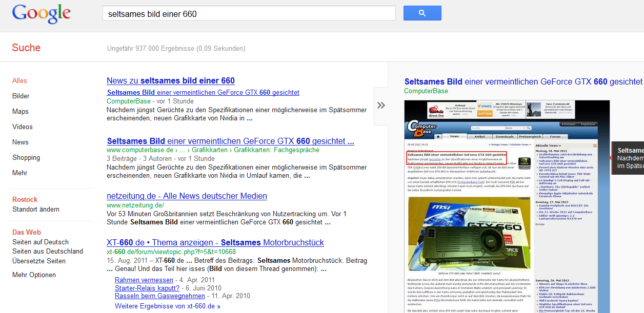Click the ComputerBase source label in preview
Viewport: 644px width, 313px height.
[x=426, y=91]
